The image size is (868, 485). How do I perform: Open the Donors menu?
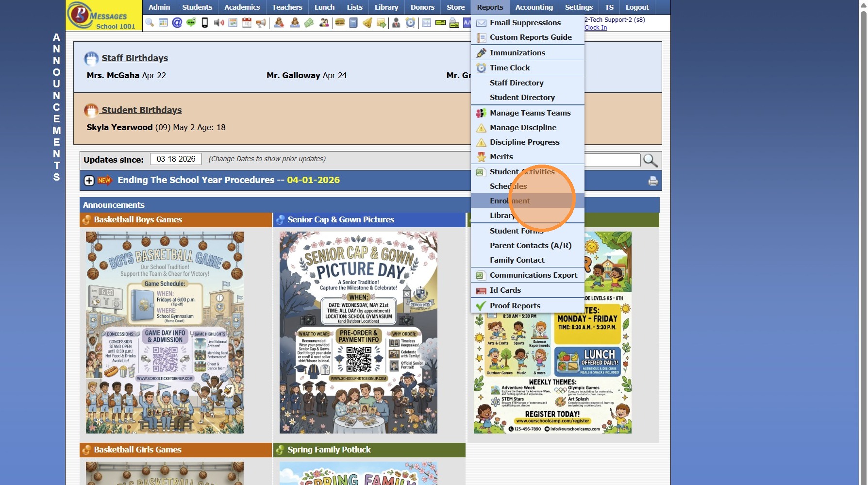point(422,7)
